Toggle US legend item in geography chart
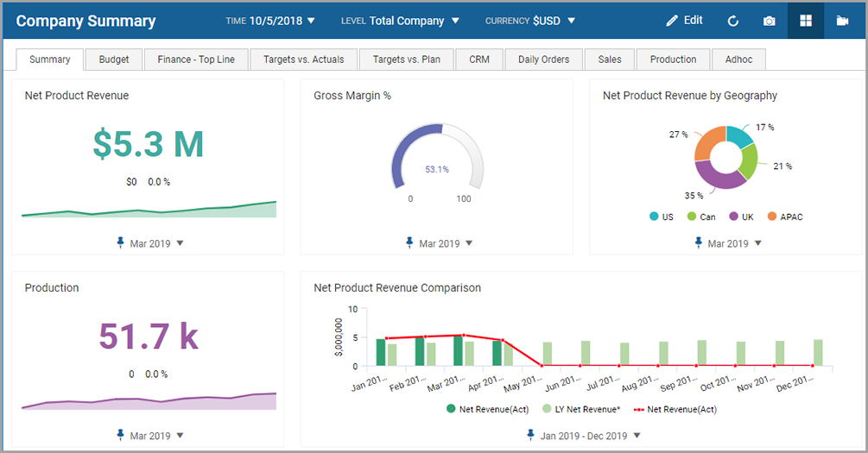This screenshot has height=453, width=868. coord(661,217)
